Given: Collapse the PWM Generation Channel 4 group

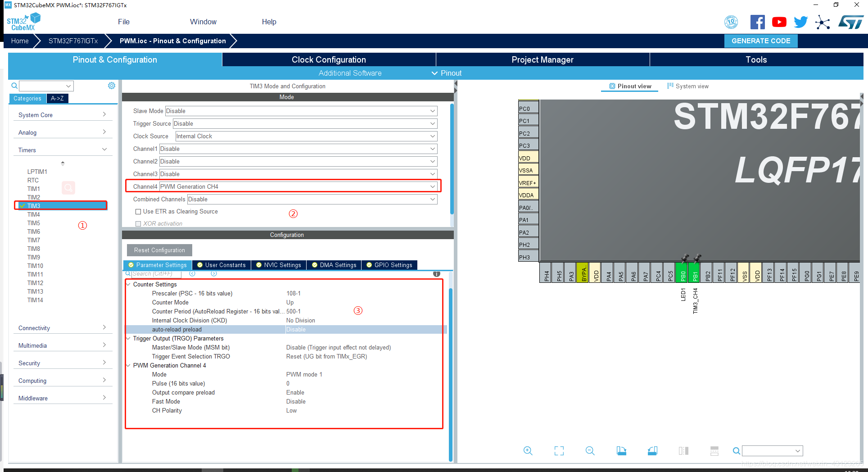Looking at the screenshot, I should (129, 365).
